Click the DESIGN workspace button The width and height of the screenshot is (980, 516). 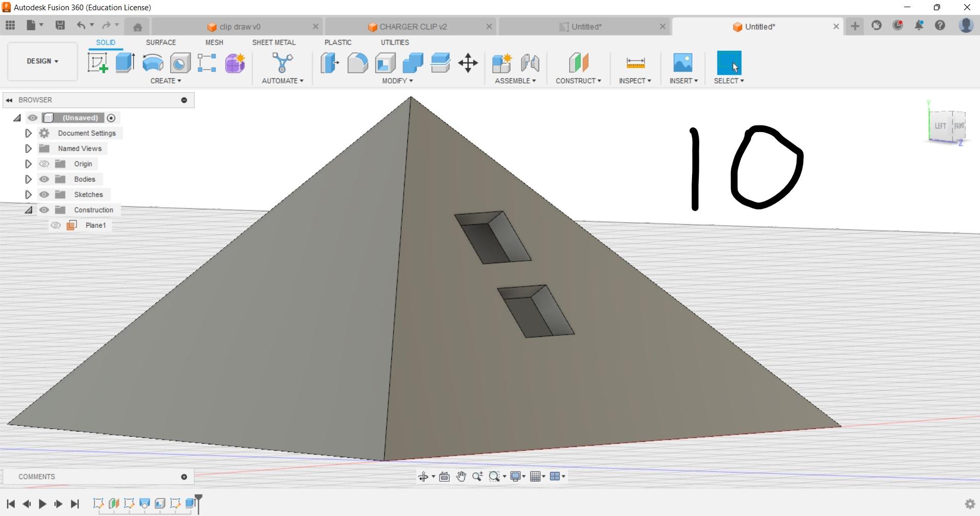click(x=41, y=61)
